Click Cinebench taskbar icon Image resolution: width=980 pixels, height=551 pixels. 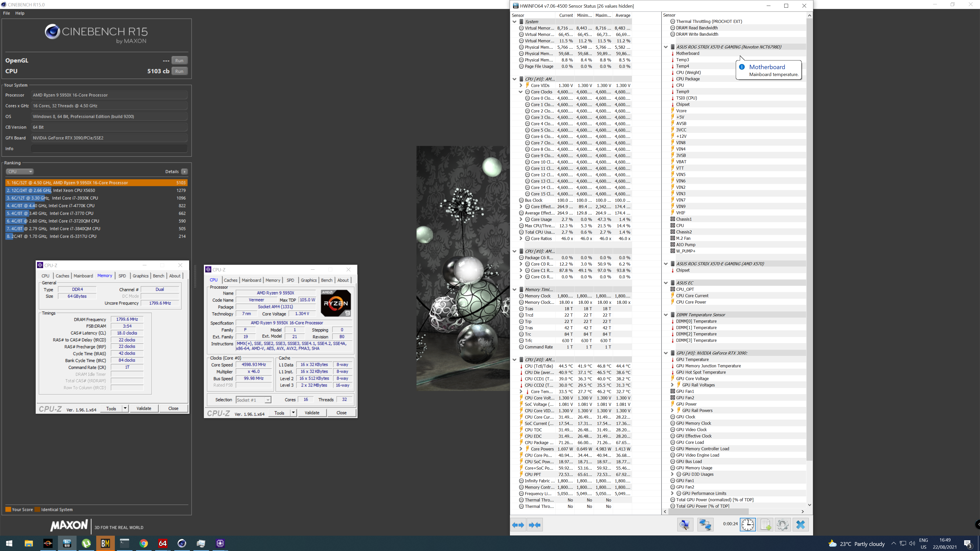tap(182, 543)
